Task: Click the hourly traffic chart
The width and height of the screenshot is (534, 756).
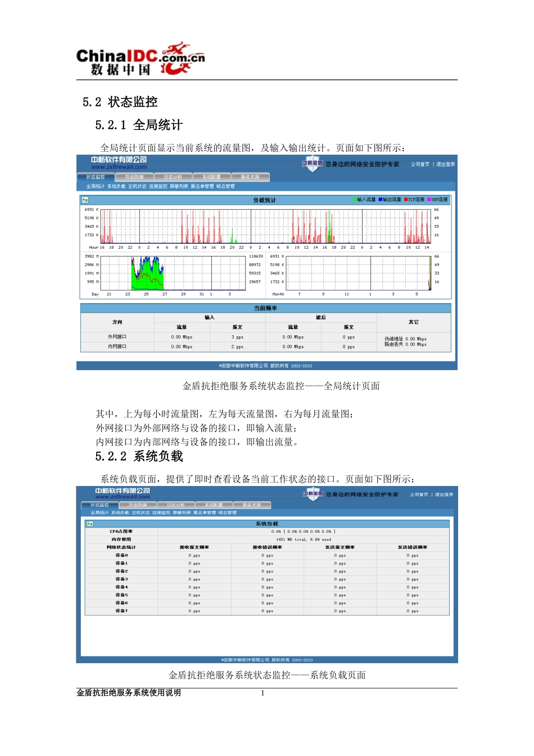Action: pyautogui.click(x=265, y=226)
